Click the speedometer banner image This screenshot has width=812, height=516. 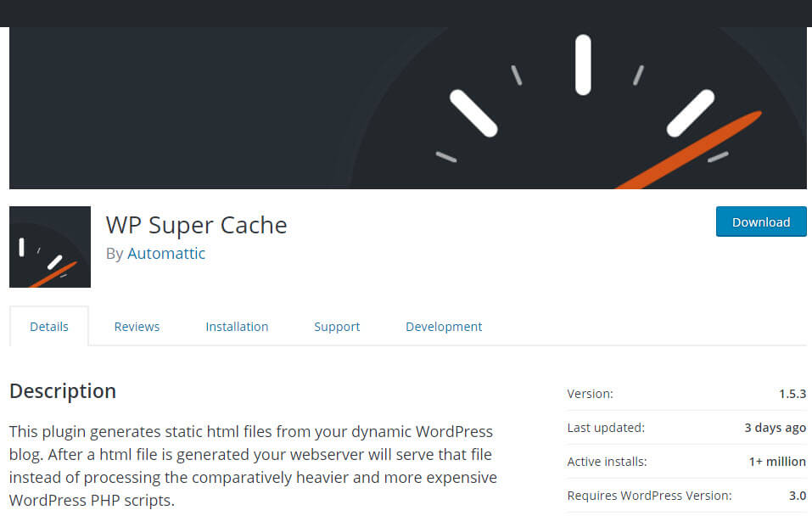(x=408, y=108)
